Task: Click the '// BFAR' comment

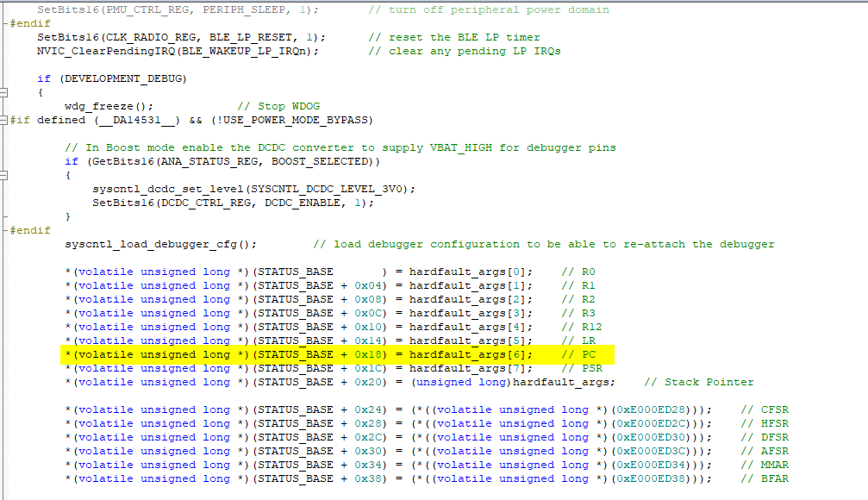Action: click(x=765, y=479)
